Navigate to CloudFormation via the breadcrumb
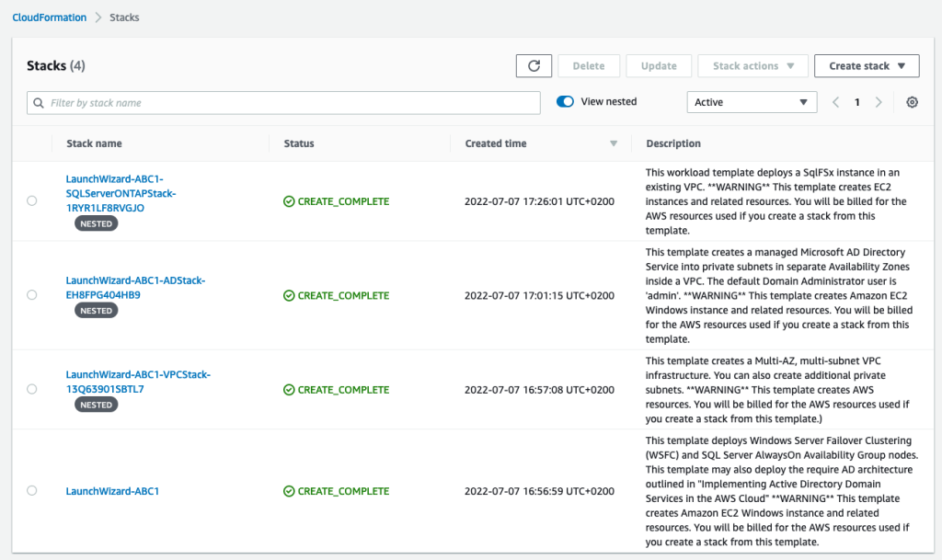Screen dimensions: 942x560 49,17
